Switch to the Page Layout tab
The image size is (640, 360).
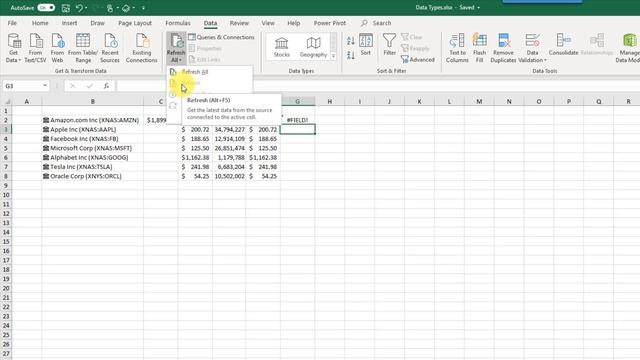[x=135, y=23]
